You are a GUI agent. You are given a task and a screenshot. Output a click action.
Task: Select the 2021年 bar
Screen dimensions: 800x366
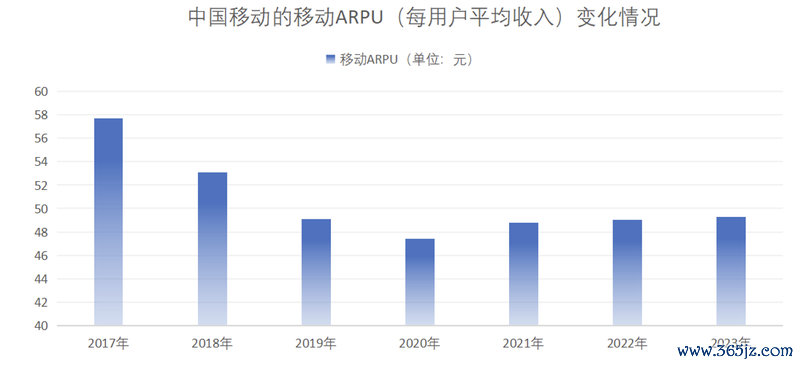(x=523, y=274)
